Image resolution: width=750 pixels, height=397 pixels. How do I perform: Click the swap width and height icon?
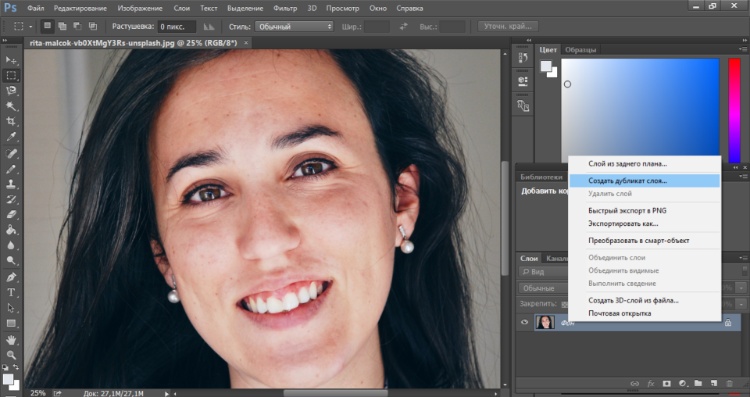tap(404, 27)
